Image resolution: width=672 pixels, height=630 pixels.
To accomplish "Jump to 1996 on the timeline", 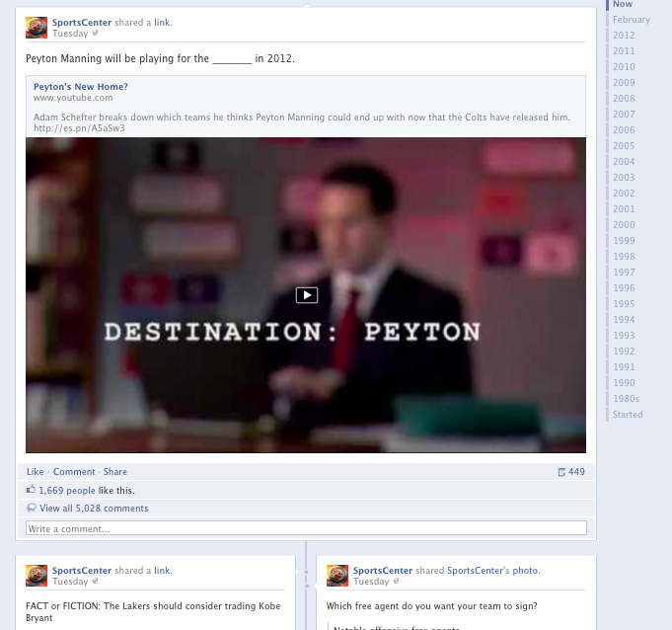I will click(x=624, y=288).
